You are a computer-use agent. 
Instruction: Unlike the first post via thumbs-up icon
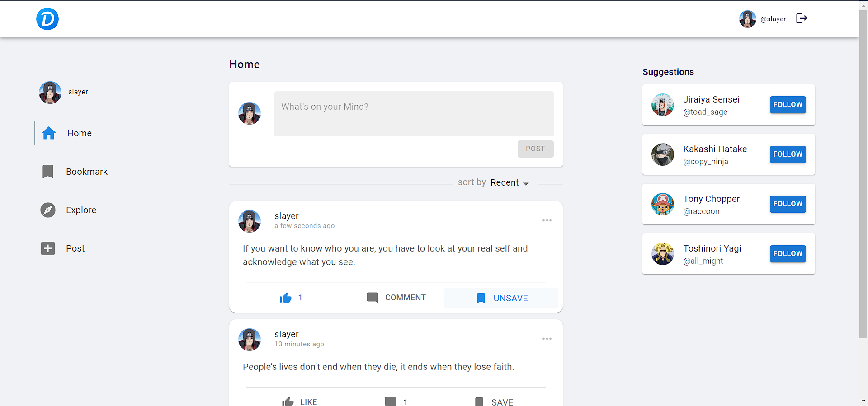(286, 298)
